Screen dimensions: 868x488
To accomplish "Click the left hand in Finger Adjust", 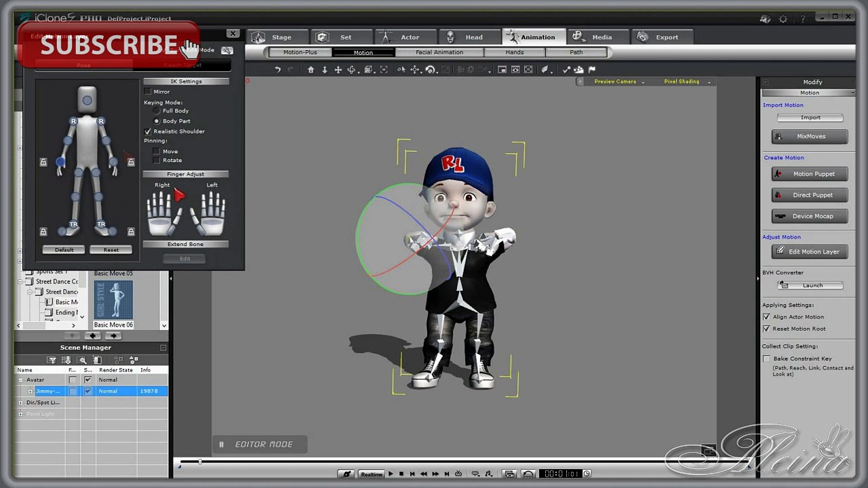I will 208,213.
